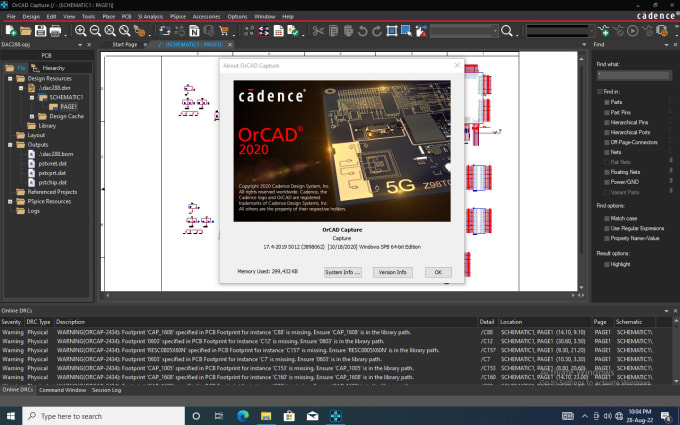Image resolution: width=680 pixels, height=425 pixels.
Task: Click the Version Info button
Action: click(x=392, y=272)
